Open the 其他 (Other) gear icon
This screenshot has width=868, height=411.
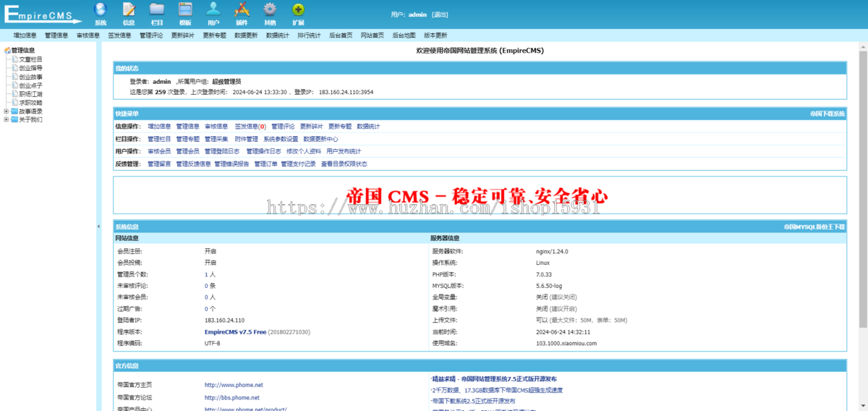[x=270, y=9]
